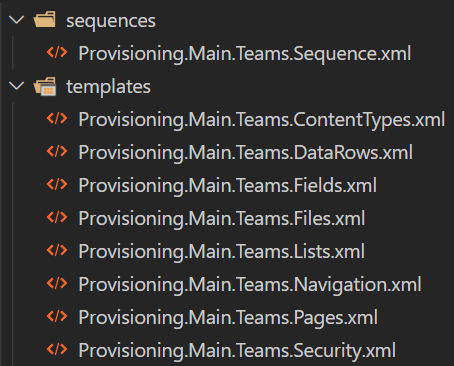Click XML icon beside Provisioning.Main.Teams.Security.xml
This screenshot has height=366, width=454.
[x=57, y=350]
